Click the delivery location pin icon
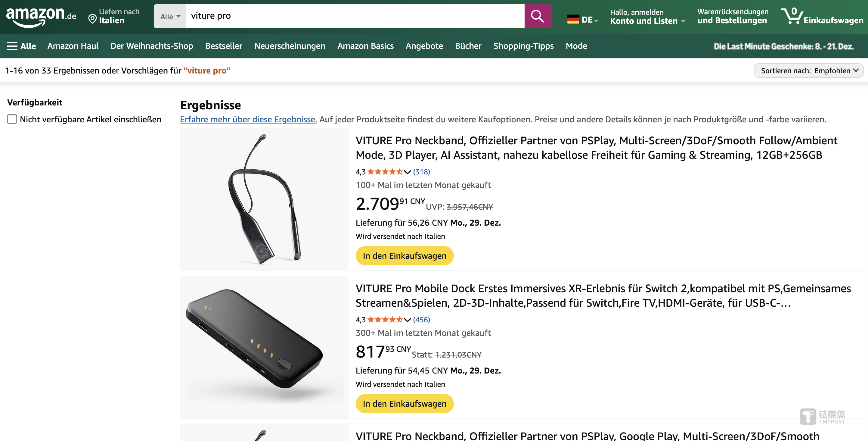Screen dimensions: 868x441 point(92,19)
